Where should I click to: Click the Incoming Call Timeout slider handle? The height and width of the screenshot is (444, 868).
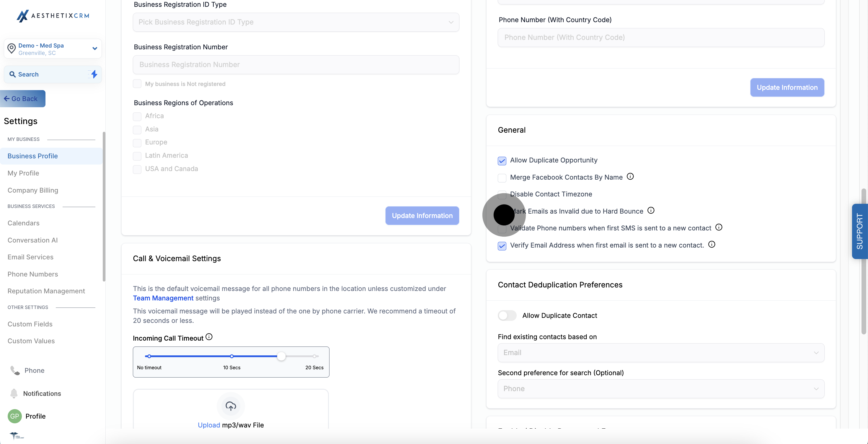(x=281, y=356)
